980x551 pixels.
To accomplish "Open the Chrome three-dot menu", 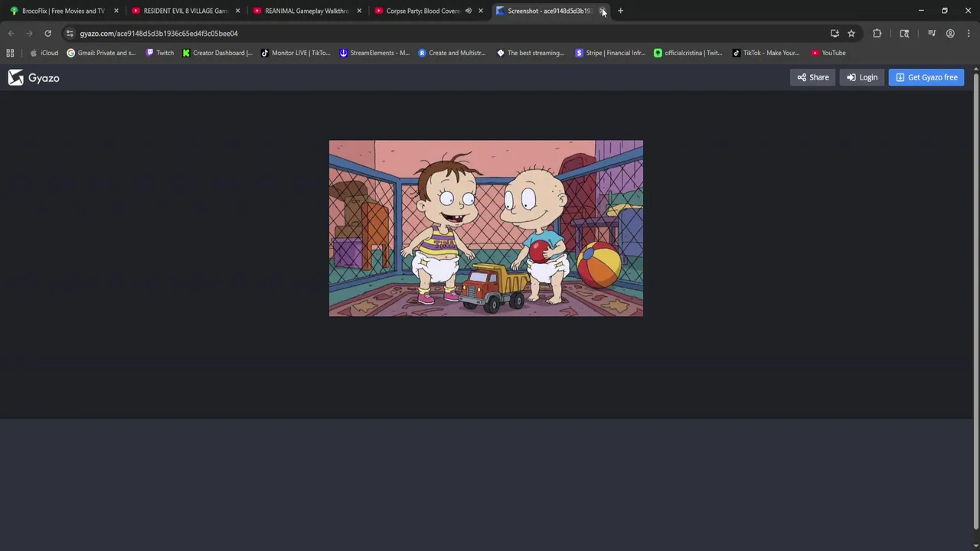I will [x=969, y=33].
